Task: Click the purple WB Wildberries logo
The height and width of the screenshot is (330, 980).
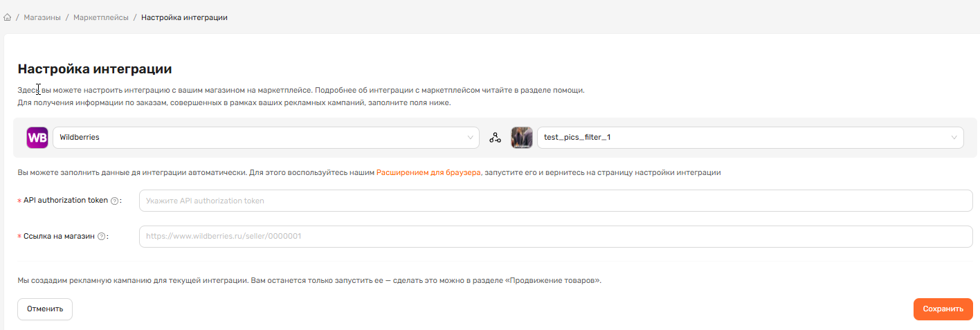Action: (x=37, y=138)
